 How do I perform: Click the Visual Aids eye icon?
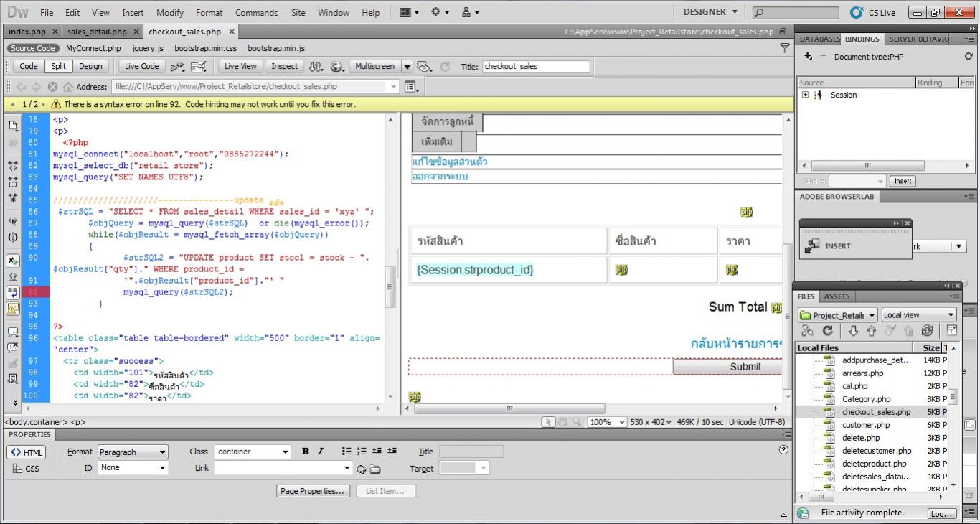425,67
